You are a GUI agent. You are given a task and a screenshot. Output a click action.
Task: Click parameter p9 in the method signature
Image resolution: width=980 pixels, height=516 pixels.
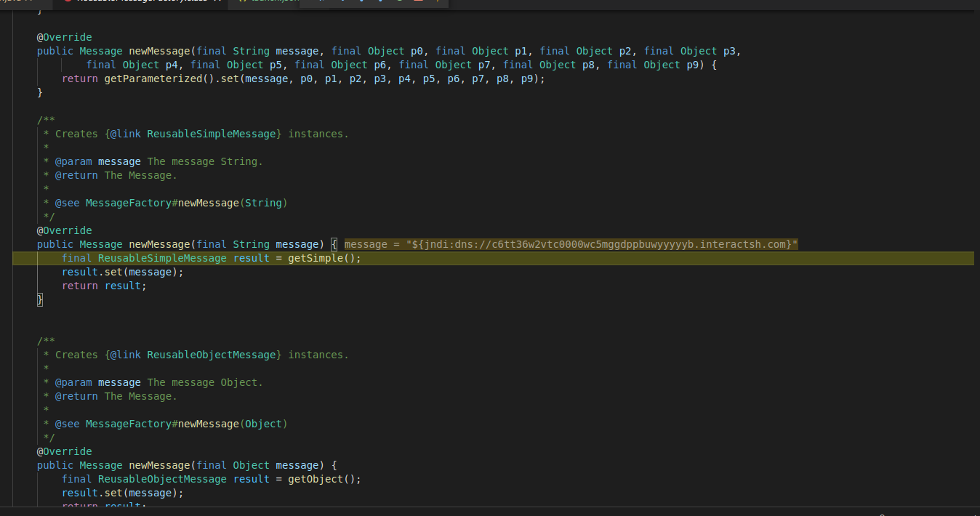(693, 65)
